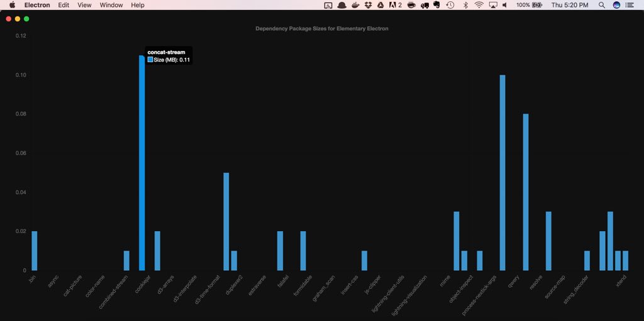Click the graham_scan axis label
Viewport: 644px width, 321px height.
point(324,288)
